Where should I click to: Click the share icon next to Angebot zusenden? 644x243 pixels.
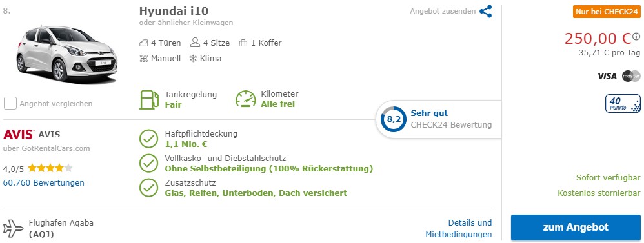(485, 12)
